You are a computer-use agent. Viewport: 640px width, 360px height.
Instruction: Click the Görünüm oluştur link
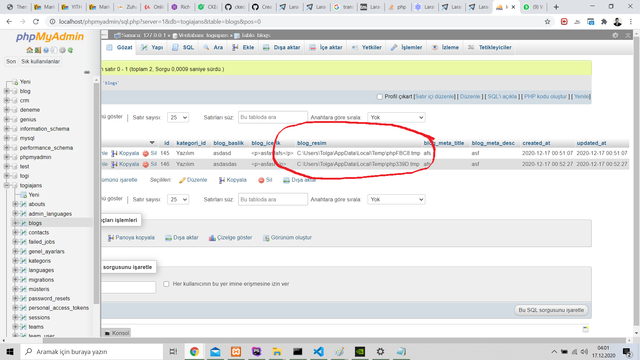pyautogui.click(x=287, y=238)
